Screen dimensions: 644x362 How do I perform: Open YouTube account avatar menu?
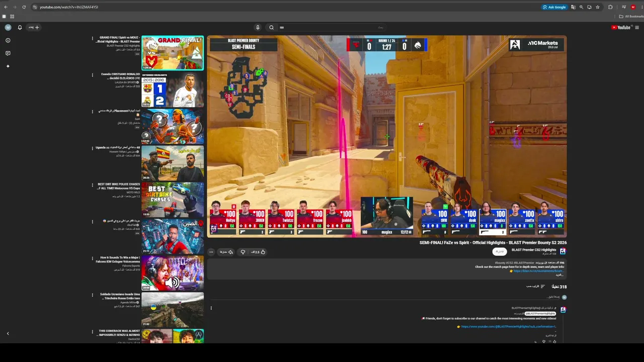click(8, 27)
